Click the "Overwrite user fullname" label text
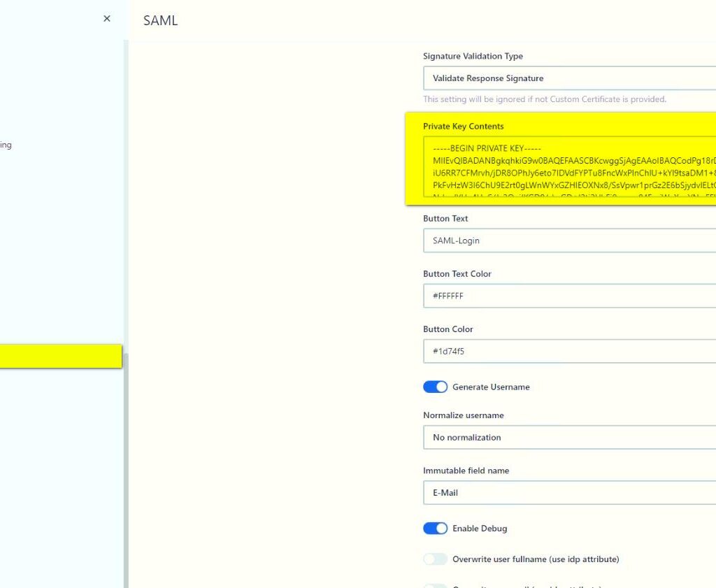The width and height of the screenshot is (716, 588). (x=536, y=559)
